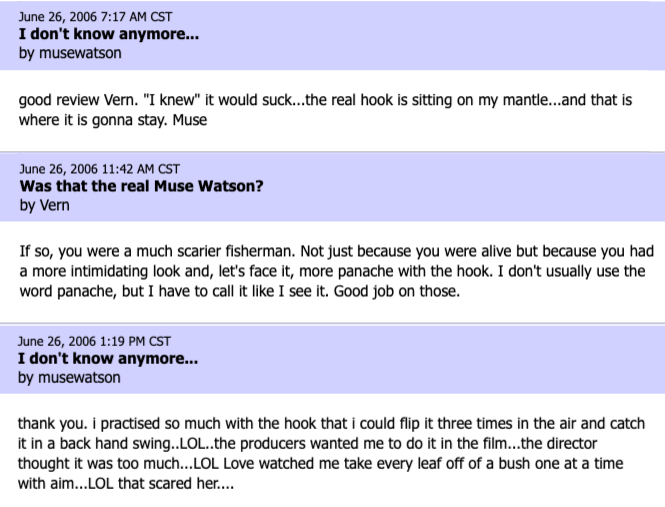
Task: Click the paragraph starting "thank you. i practised"
Action: pos(331,454)
